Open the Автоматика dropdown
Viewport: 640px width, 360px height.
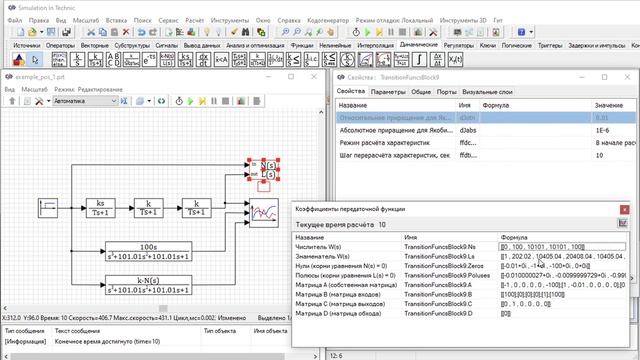(85, 101)
